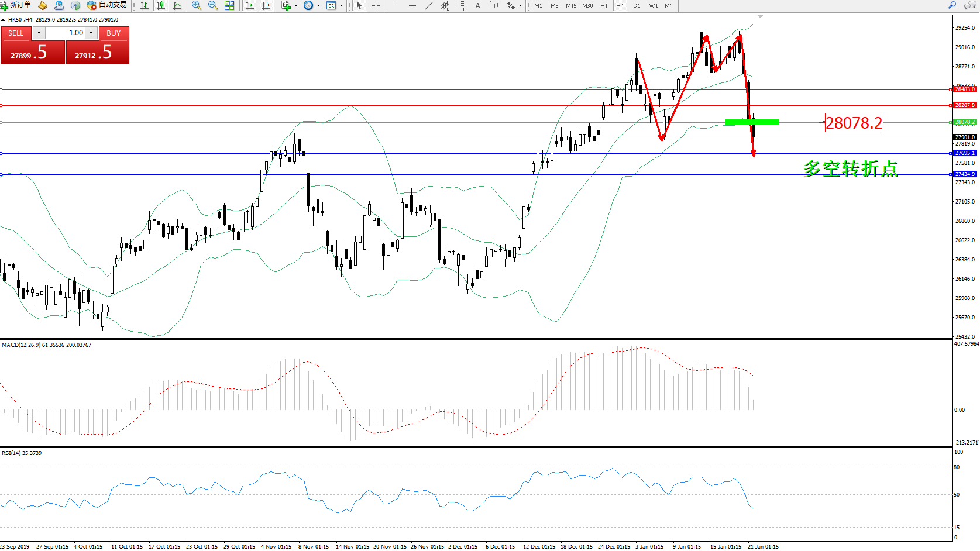
Task: Toggle chart auto-scroll icon
Action: coord(250,5)
